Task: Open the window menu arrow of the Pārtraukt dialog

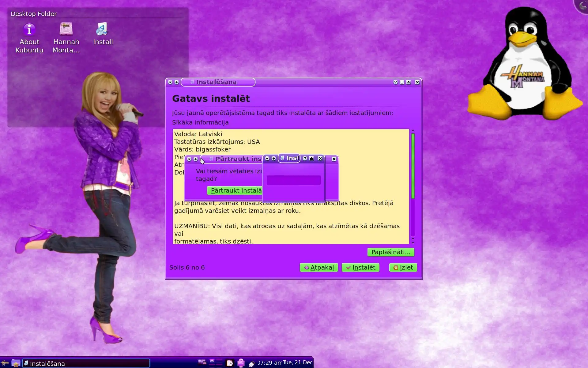Action: pyautogui.click(x=189, y=159)
